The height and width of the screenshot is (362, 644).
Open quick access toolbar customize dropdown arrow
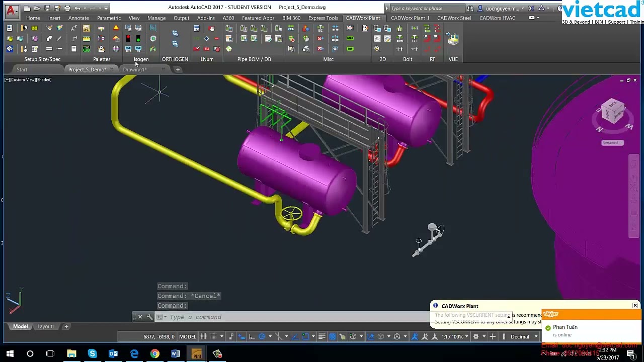(x=106, y=8)
